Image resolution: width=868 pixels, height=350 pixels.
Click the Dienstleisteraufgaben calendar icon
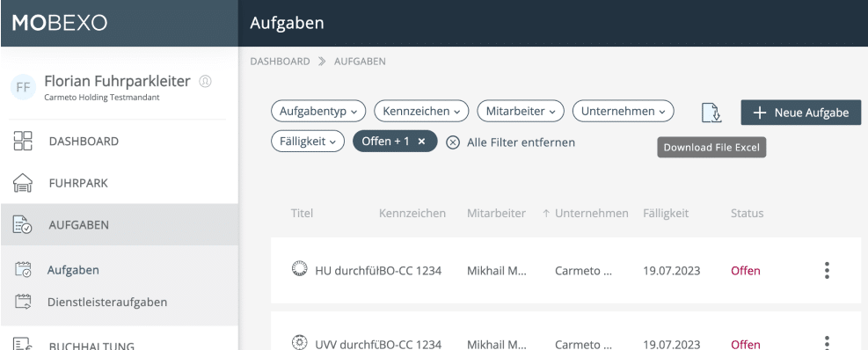coord(23,302)
